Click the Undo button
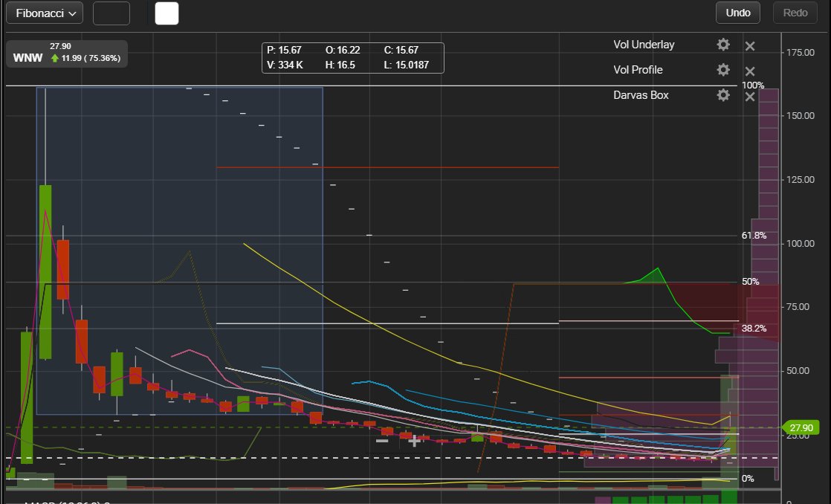The height and width of the screenshot is (504, 831). tap(737, 12)
